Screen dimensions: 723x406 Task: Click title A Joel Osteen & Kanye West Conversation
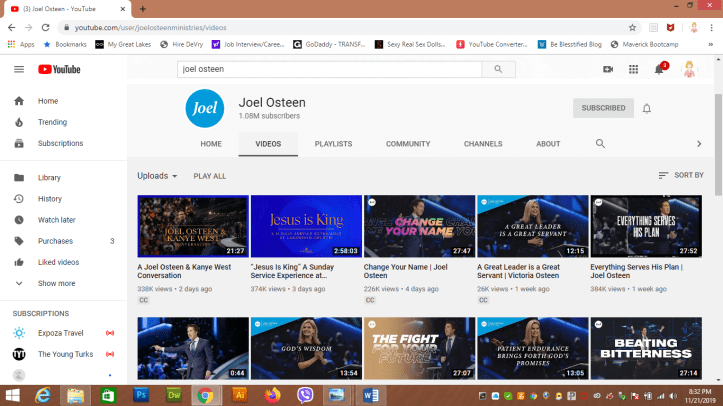pyautogui.click(x=184, y=271)
